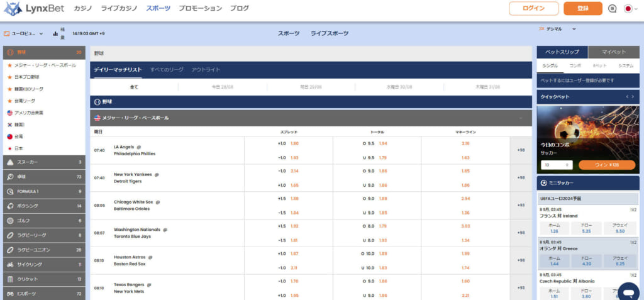644x300 pixels.
Task: Select the Snooker sport icon
Action: [10, 162]
